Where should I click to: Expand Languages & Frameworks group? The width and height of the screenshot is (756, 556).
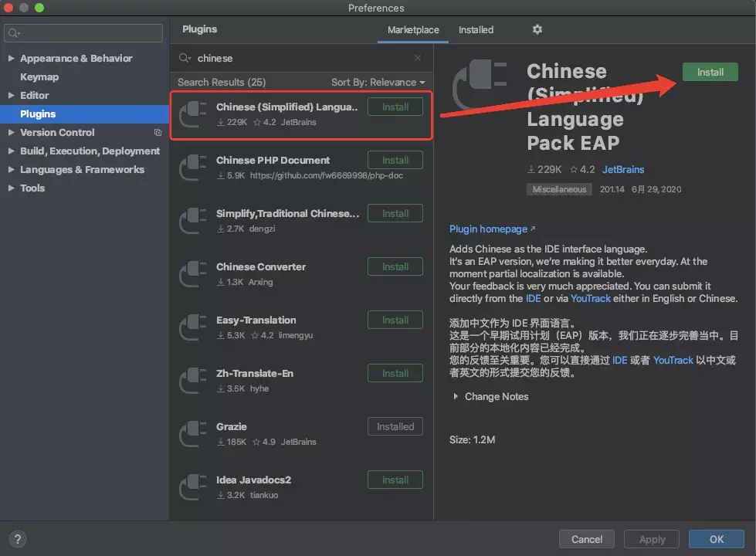click(11, 169)
